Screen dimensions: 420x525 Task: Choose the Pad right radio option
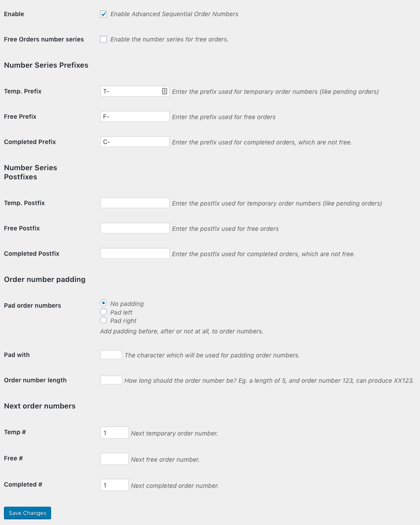click(x=103, y=320)
